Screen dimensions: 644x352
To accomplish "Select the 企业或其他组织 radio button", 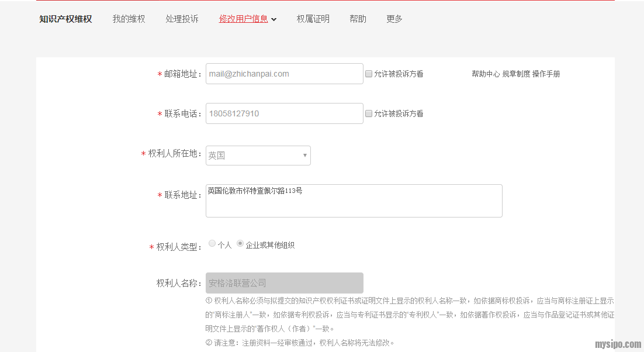I will pos(240,244).
